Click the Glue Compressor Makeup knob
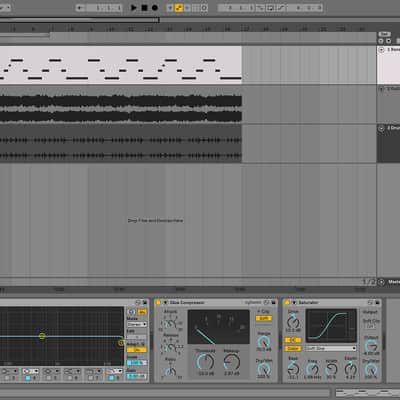This screenshot has height=400, width=400. pyautogui.click(x=232, y=362)
